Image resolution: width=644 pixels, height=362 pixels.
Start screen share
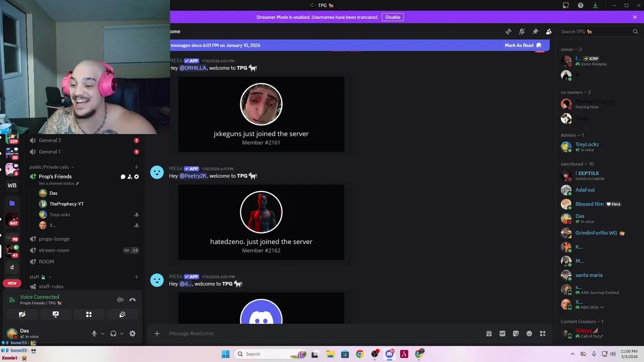coord(55,314)
